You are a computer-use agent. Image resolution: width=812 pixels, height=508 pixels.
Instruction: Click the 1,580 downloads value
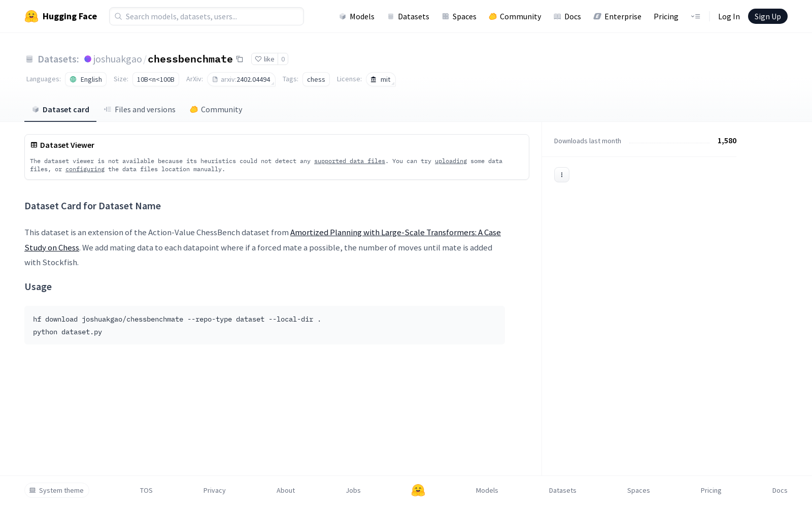point(727,141)
